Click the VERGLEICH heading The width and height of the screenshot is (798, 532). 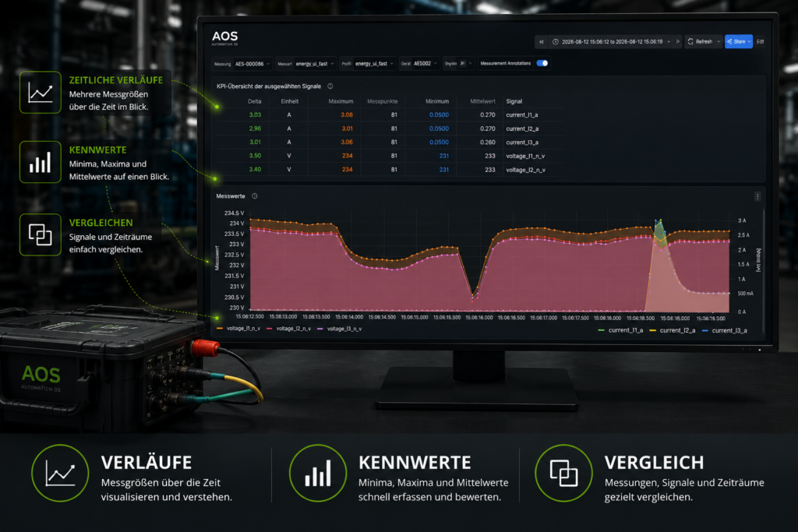click(x=654, y=463)
